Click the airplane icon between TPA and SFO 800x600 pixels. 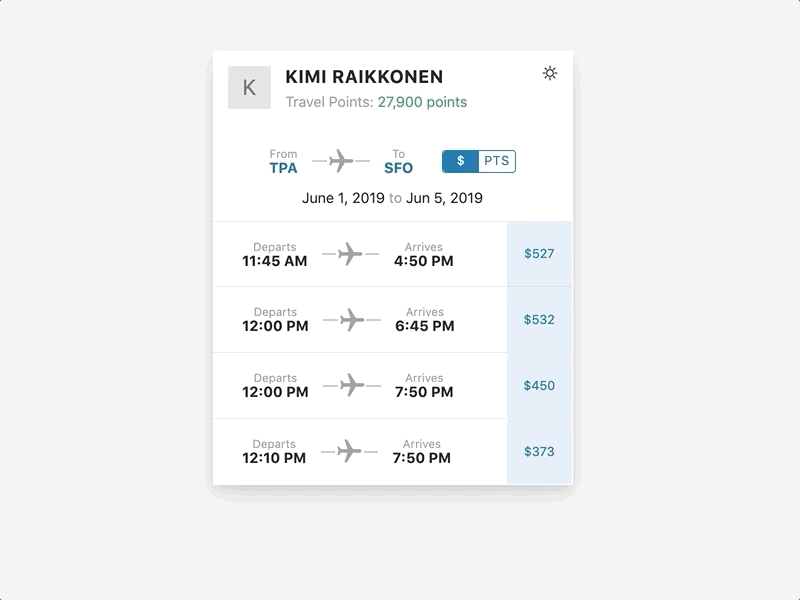point(340,160)
